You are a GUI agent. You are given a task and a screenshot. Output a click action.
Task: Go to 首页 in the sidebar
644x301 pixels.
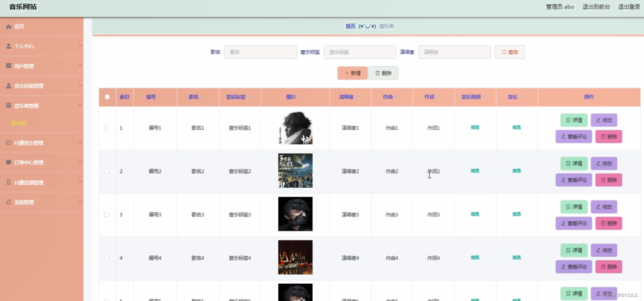(19, 26)
